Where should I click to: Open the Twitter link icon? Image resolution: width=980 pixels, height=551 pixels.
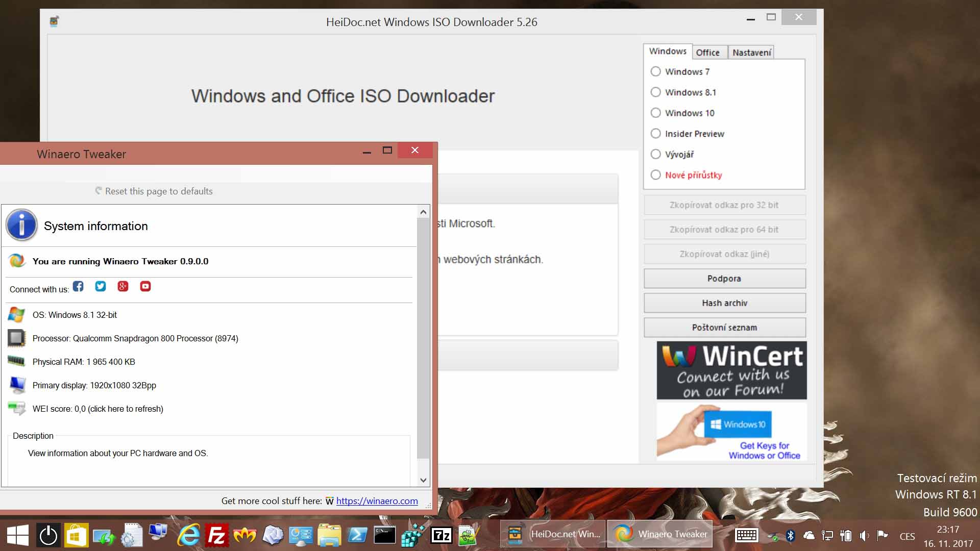pos(101,286)
